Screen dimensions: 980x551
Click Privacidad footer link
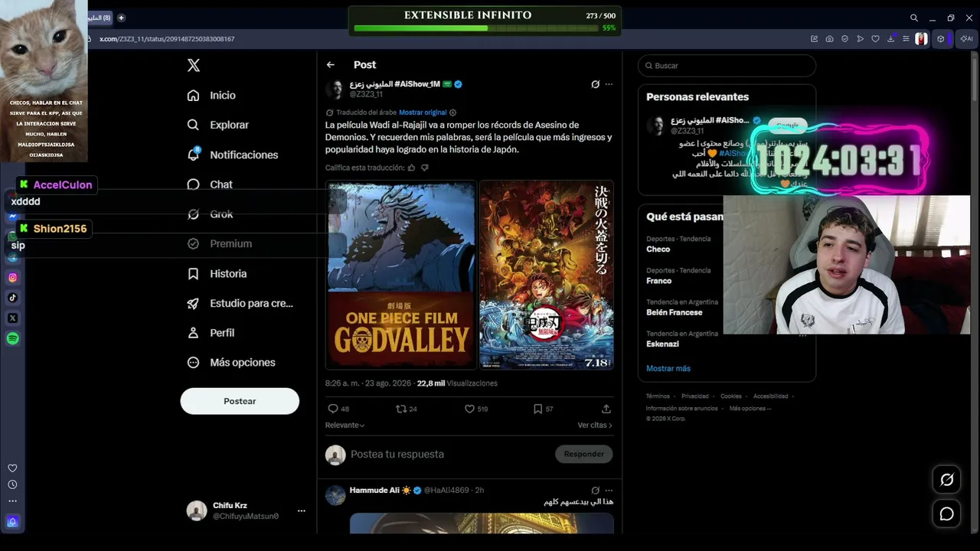coord(695,396)
